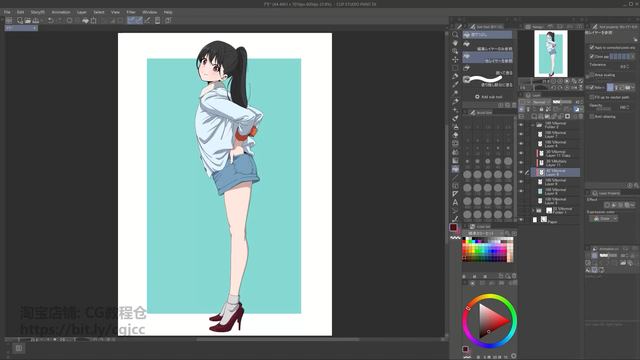Screen dimensions: 640x360
Task: Click the smartphone connect icon in the toolbar
Action: tap(158, 20)
